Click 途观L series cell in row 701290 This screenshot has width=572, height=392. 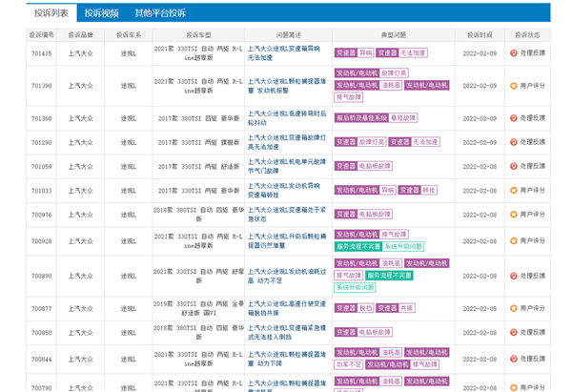click(x=129, y=142)
